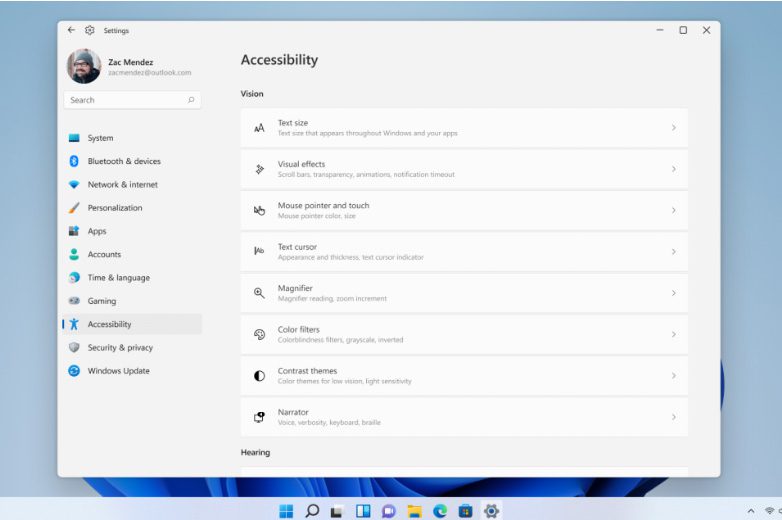Expand Mouse pointer and touch chevron
The image size is (782, 520).
tap(674, 210)
